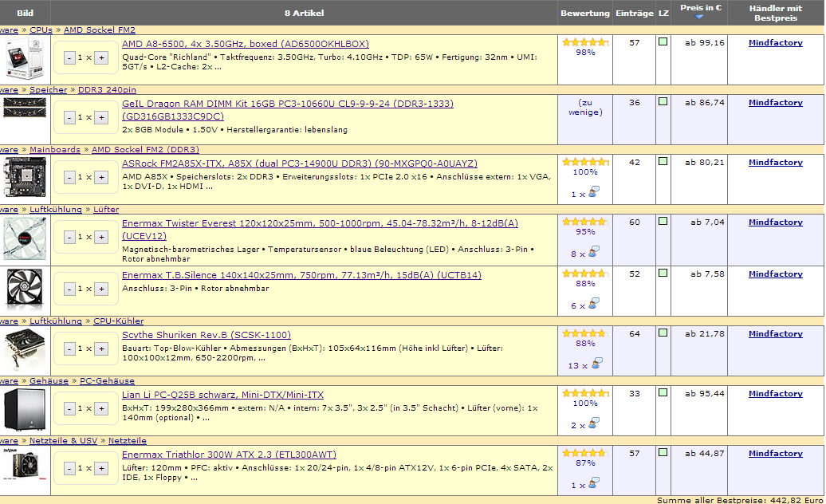Image resolution: width=826 pixels, height=504 pixels.
Task: Open user reviews icon for Enermax Twister Everest
Action: click(x=594, y=252)
